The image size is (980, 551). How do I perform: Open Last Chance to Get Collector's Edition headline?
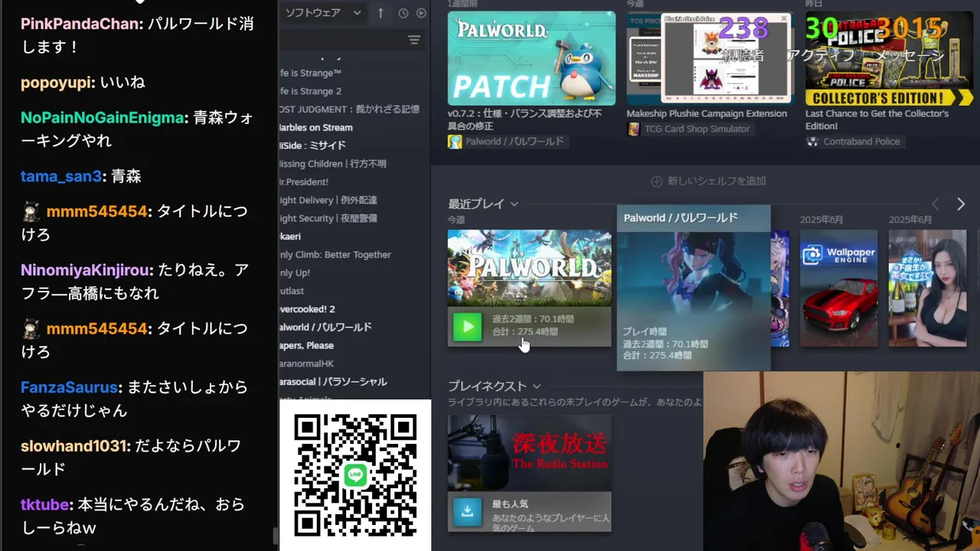point(877,119)
